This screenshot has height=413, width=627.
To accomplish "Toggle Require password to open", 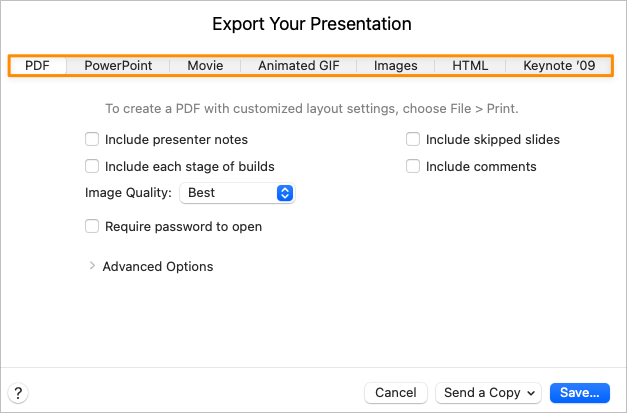I will tap(92, 227).
